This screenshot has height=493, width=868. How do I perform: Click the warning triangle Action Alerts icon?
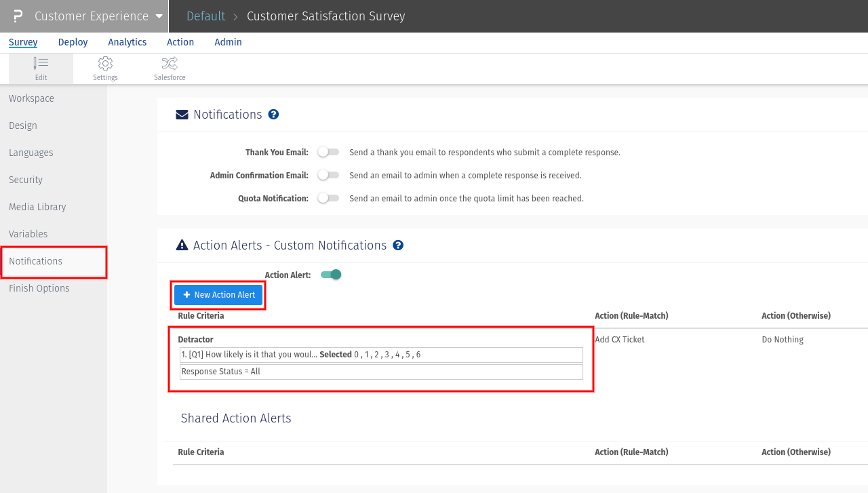pos(182,245)
